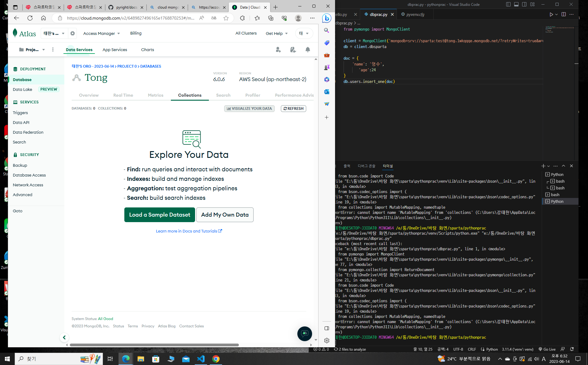Click Visualize Your Data button
The height and width of the screenshot is (365, 588).
point(249,109)
